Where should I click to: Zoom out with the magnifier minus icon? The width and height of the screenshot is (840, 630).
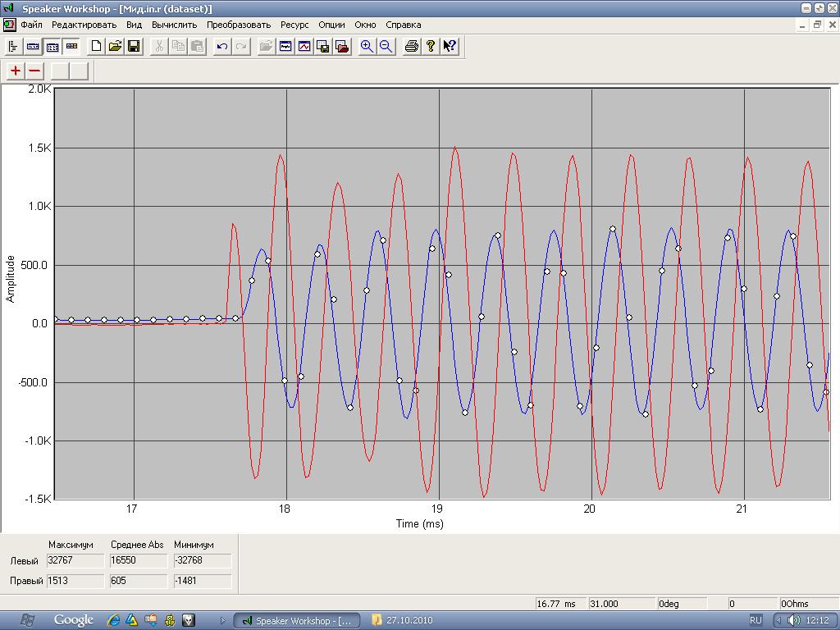pos(386,47)
